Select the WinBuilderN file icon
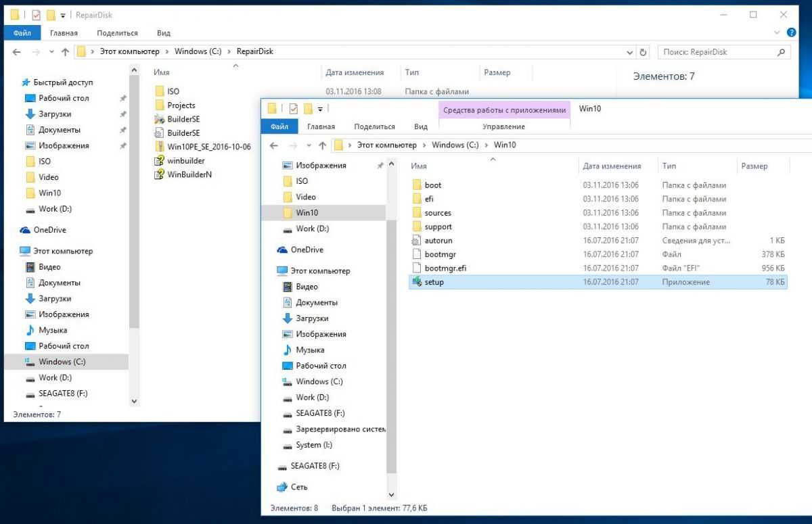Viewport: 812px width, 524px height. (160, 174)
